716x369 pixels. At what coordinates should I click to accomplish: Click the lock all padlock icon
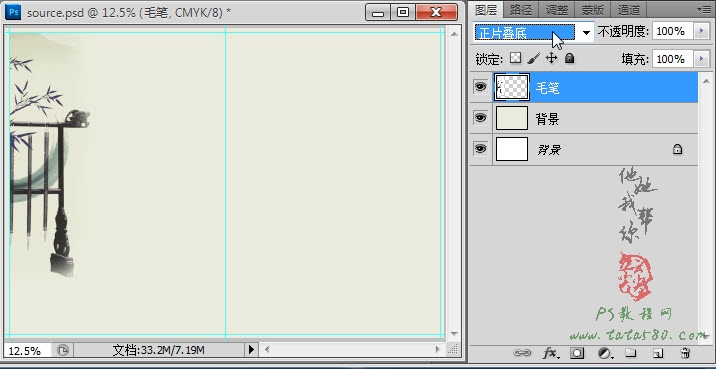[569, 58]
